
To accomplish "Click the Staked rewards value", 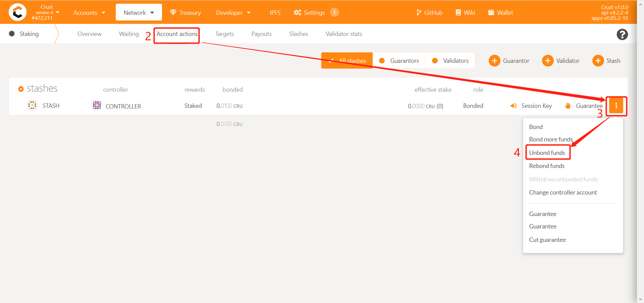I will coord(193,106).
